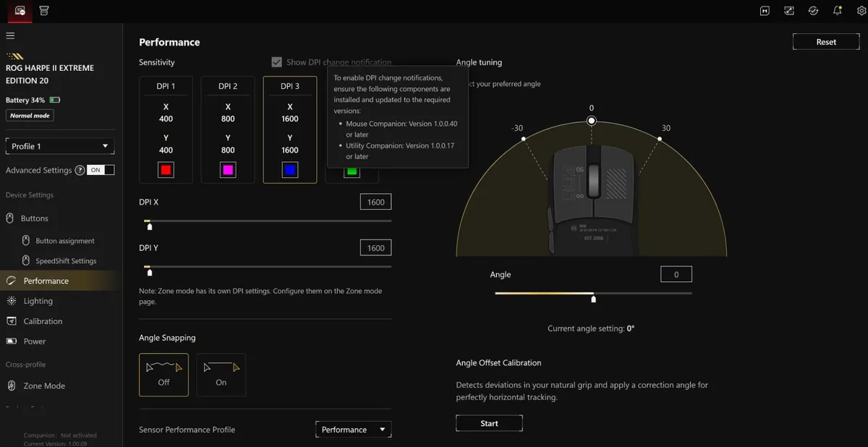
Task: Expand the Buttons section in sidebar
Action: (34, 218)
